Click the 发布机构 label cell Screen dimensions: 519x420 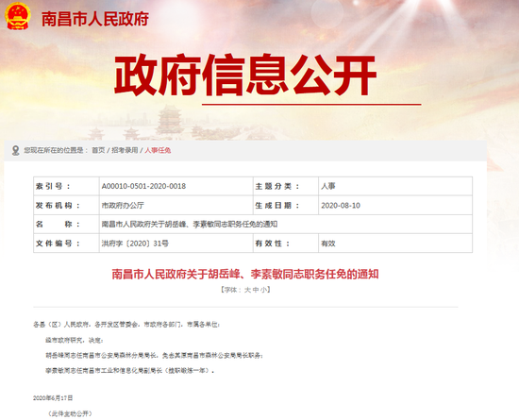click(66, 205)
